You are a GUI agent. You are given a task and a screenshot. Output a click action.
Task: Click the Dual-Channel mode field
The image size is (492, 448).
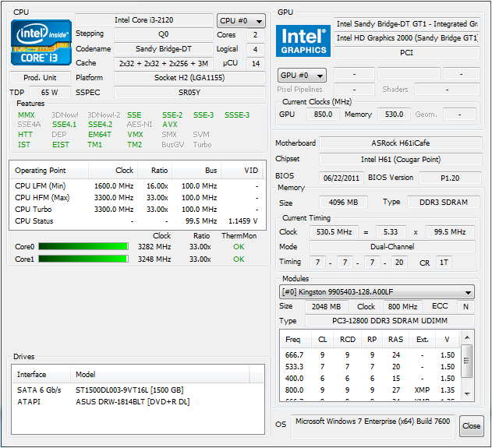392,247
